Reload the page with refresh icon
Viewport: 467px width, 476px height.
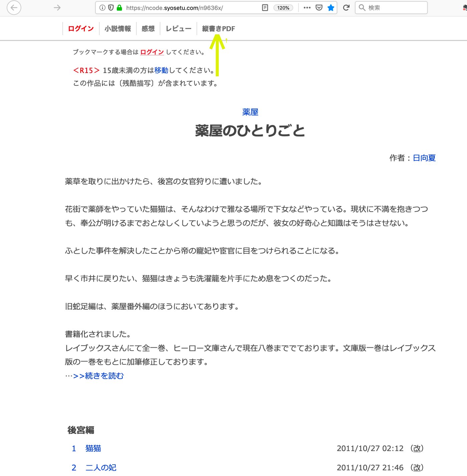(x=346, y=8)
